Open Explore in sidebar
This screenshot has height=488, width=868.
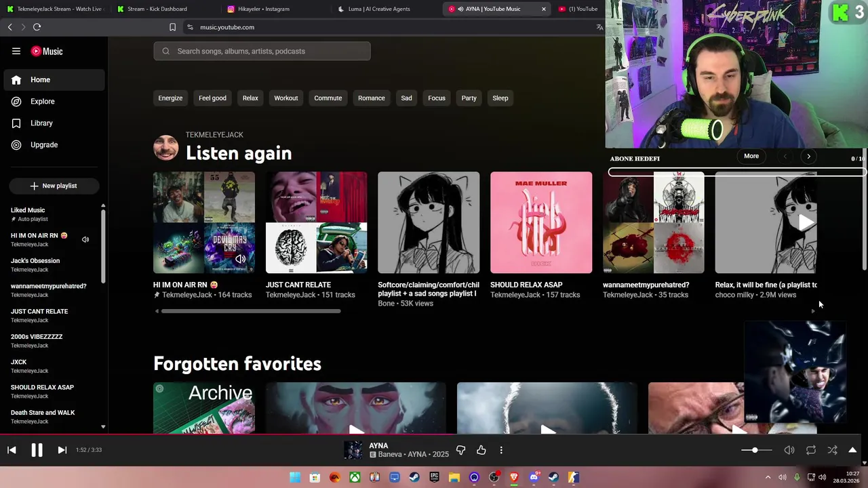tap(54, 102)
